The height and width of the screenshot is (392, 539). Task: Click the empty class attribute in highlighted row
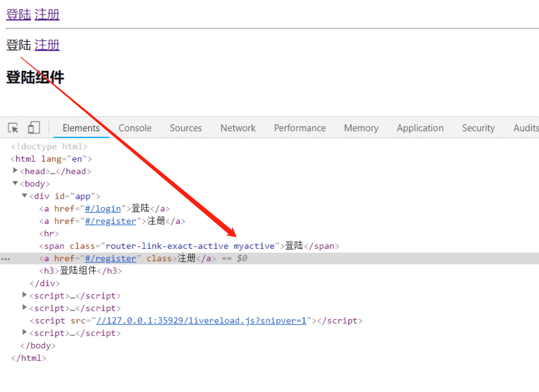pos(159,259)
